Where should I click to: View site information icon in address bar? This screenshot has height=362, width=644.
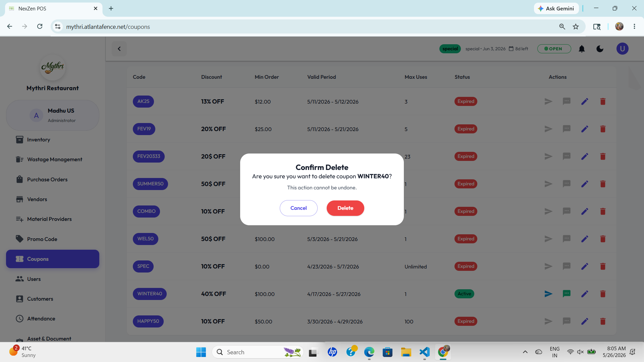[58, 27]
